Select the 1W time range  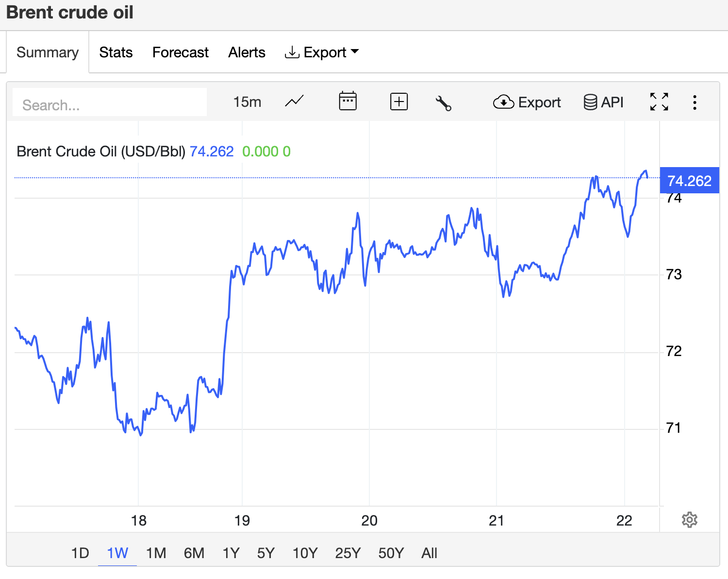117,553
